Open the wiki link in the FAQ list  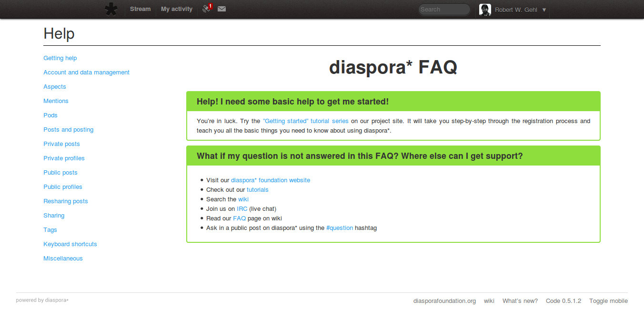(x=243, y=199)
